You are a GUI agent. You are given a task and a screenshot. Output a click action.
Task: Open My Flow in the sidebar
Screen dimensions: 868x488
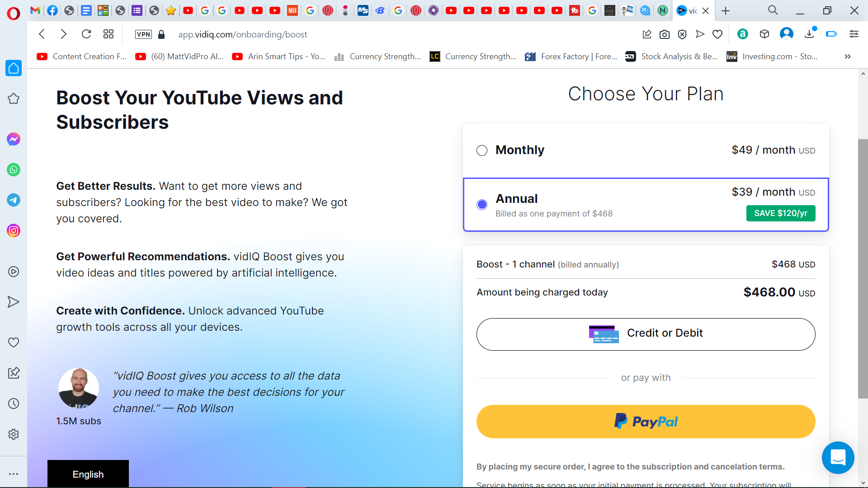(14, 302)
